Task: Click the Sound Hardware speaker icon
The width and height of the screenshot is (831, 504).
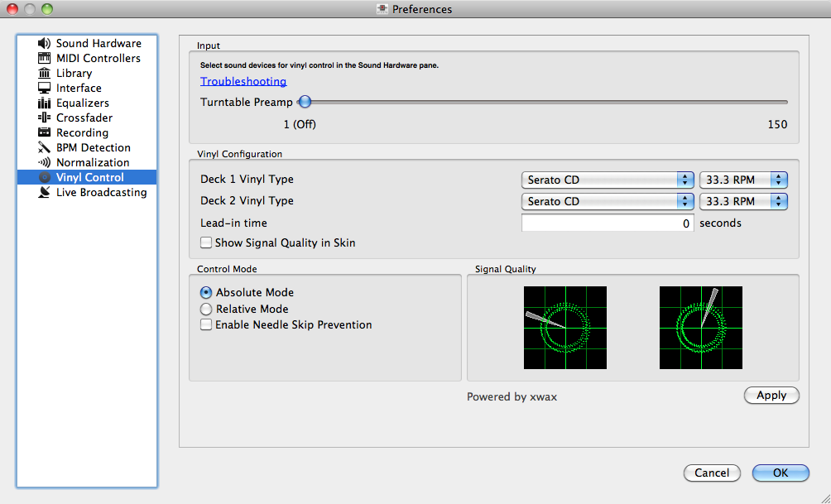Action: [45, 44]
